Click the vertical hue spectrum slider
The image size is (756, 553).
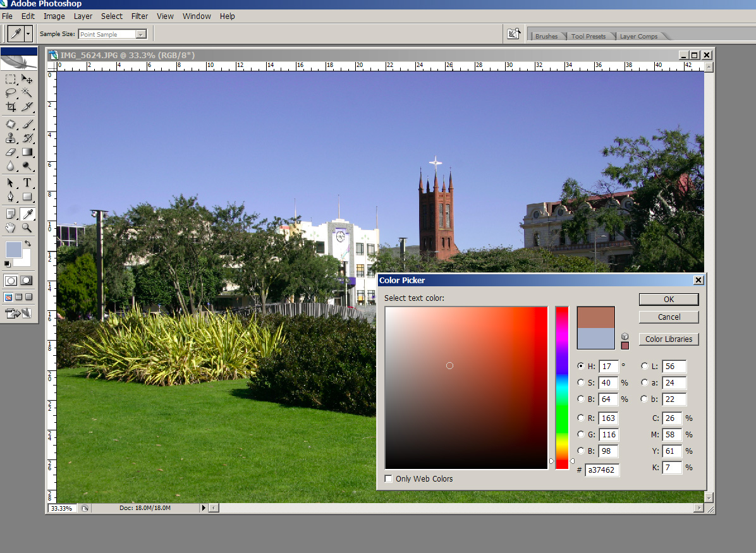point(562,387)
